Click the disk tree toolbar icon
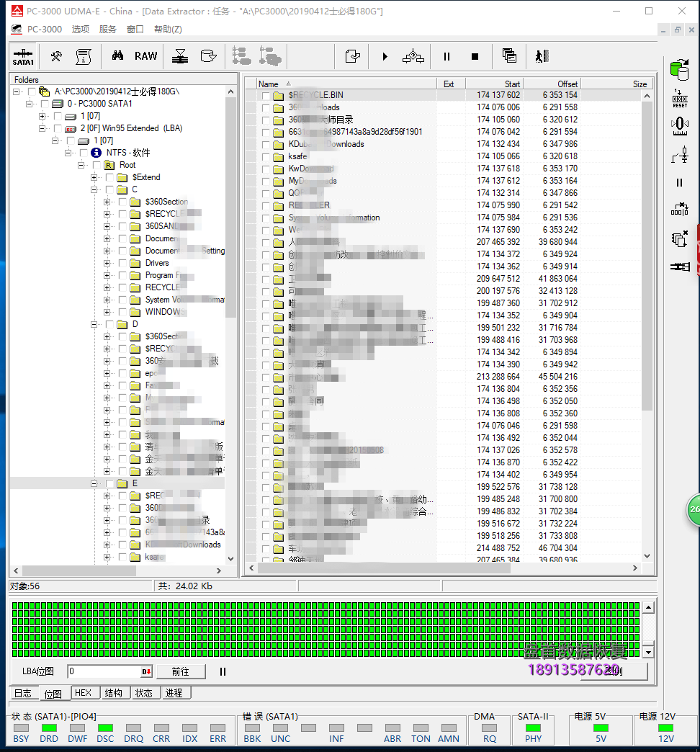Image resolution: width=700 pixels, height=752 pixels. coord(242,56)
